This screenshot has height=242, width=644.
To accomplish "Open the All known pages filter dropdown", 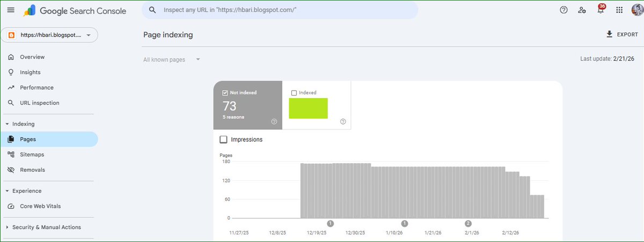I will (172, 60).
